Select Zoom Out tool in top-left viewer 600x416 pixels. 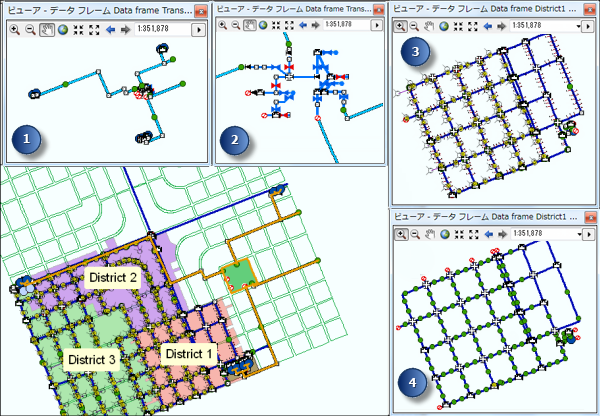(30, 29)
